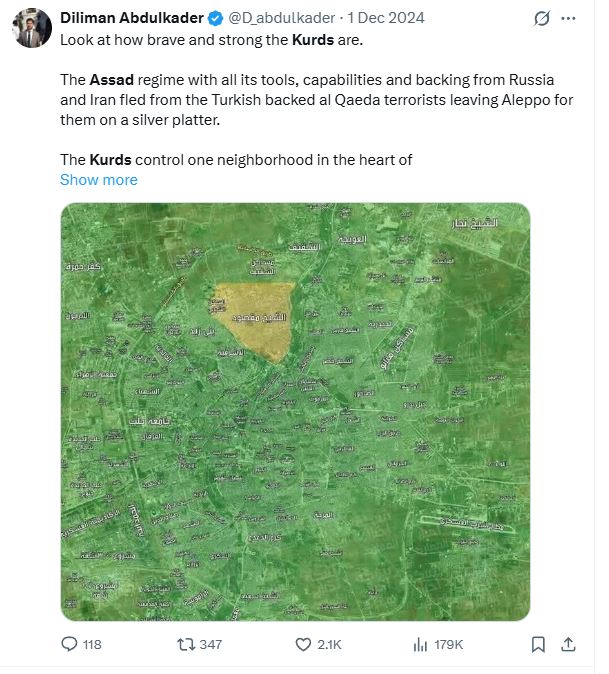
Task: Open the three-dot more options menu
Action: click(x=568, y=18)
